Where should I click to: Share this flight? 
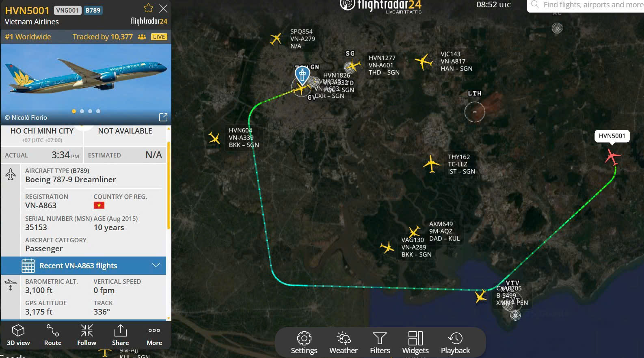click(x=121, y=335)
